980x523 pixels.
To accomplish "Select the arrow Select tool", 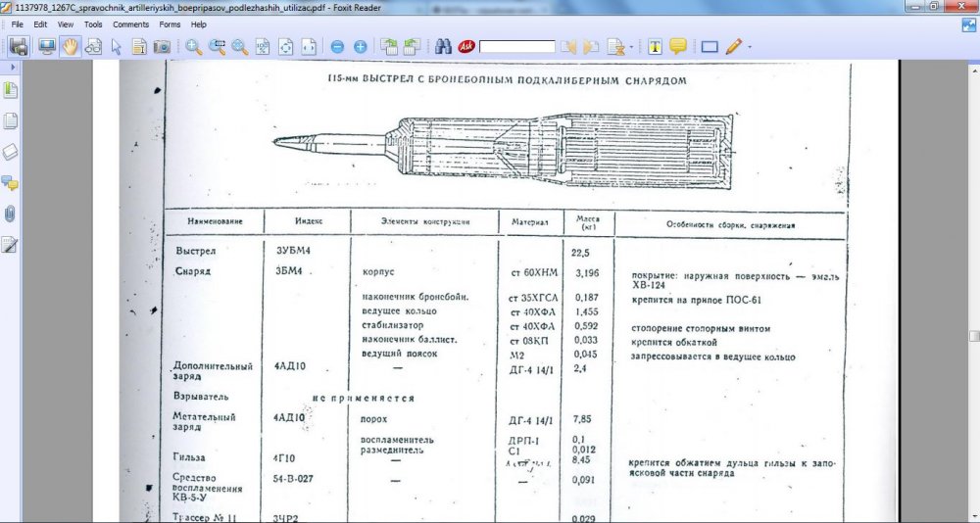I will [x=117, y=47].
